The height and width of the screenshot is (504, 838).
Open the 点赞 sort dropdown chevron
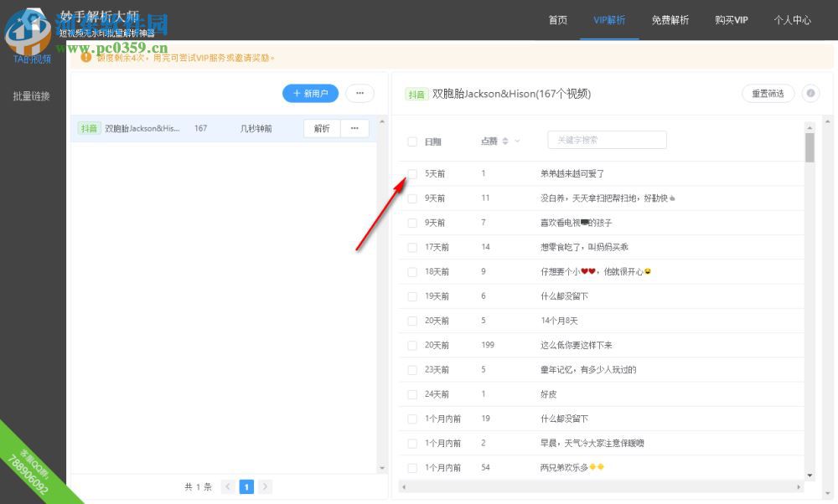517,141
